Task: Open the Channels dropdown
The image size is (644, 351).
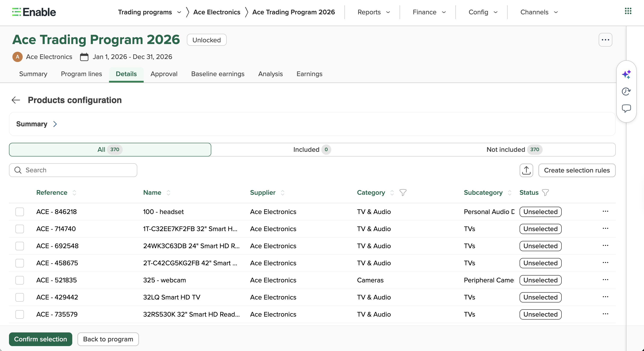Action: (x=539, y=12)
